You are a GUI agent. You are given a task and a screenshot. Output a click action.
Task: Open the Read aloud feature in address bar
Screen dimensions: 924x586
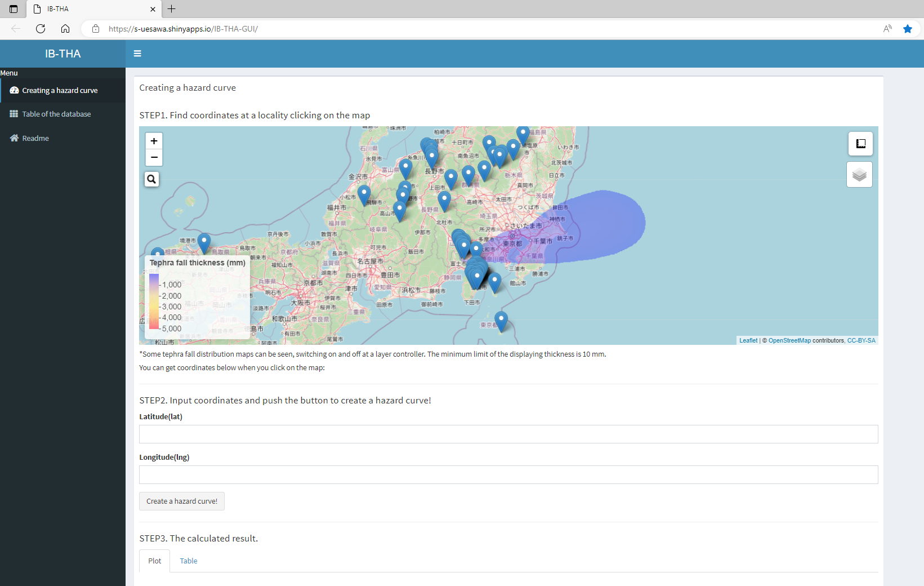(887, 28)
